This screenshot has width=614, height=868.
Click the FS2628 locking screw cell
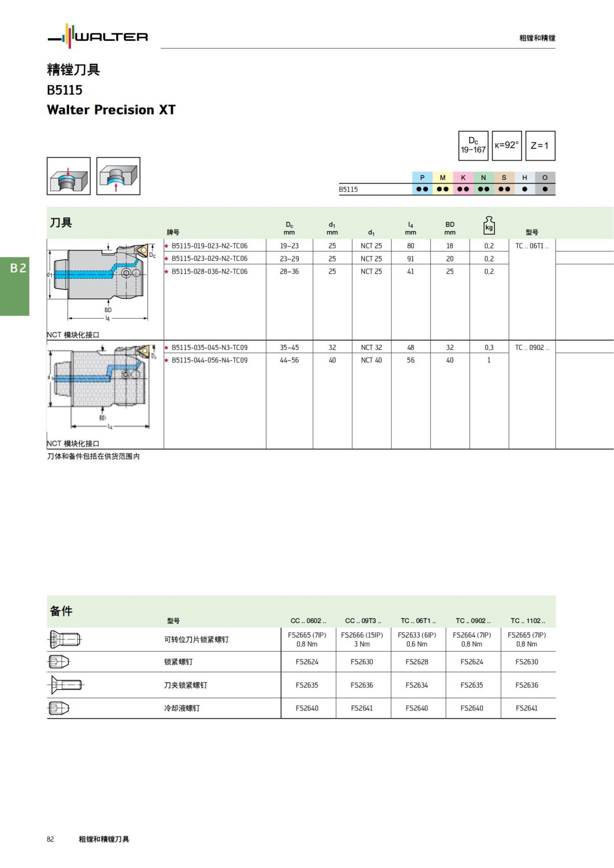pyautogui.click(x=417, y=662)
